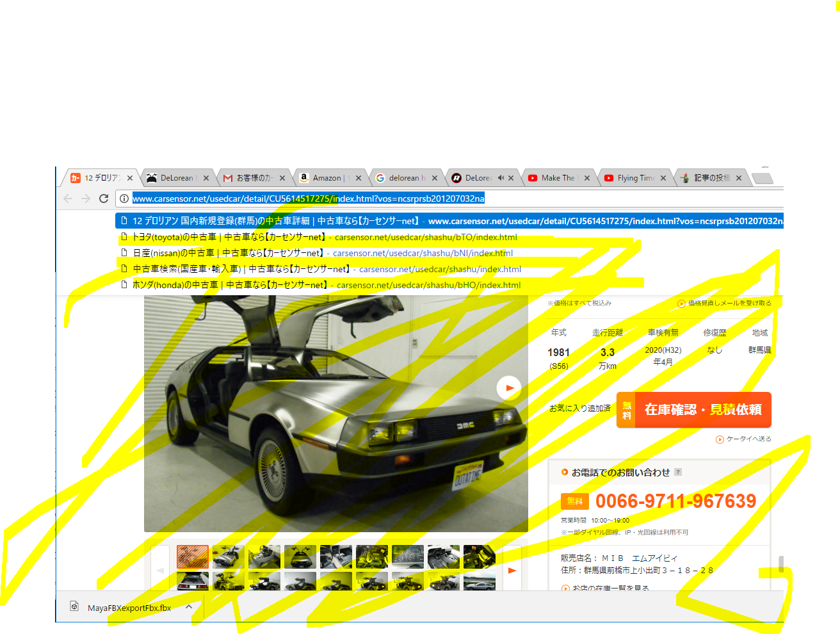Screen dimensions: 840x634
Task: Select the first highlighted thumbnail in the top row
Action: tap(193, 557)
